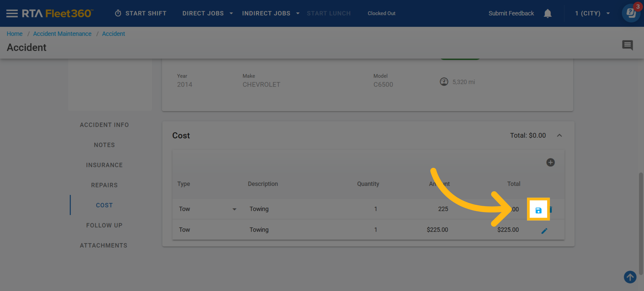The width and height of the screenshot is (644, 291).
Task: Switch to the Repairs tab
Action: tap(104, 185)
